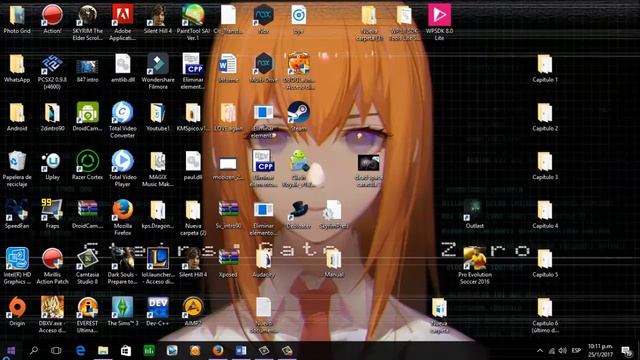This screenshot has width=640, height=360.
Task: Open taskbar search magnifier
Action: pyautogui.click(x=34, y=351)
